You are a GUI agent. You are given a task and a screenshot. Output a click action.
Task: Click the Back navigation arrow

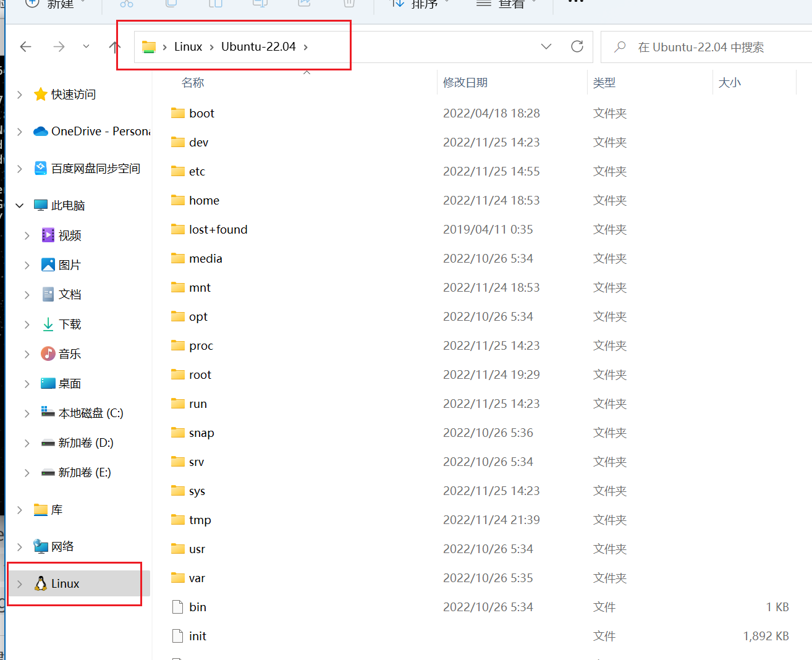pos(26,46)
